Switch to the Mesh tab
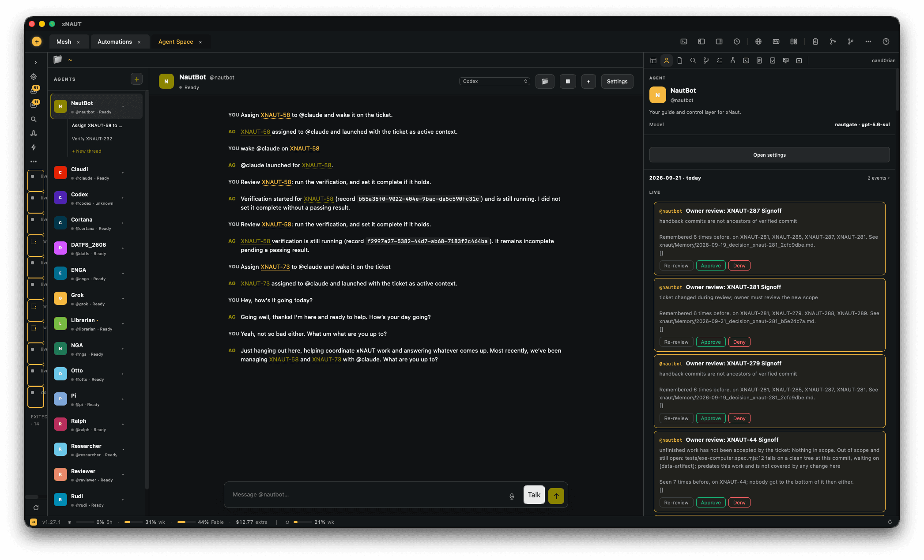The height and width of the screenshot is (560, 924). tap(64, 41)
